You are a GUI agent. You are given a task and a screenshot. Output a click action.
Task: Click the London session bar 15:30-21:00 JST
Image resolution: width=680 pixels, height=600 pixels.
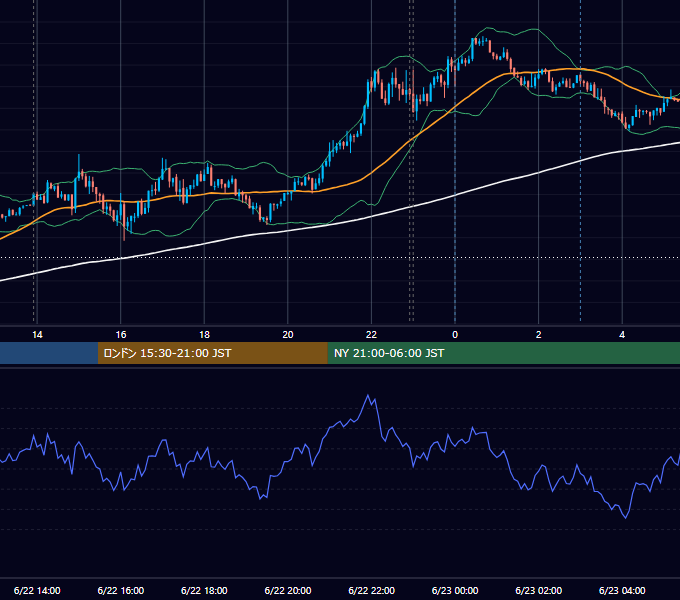[212, 353]
